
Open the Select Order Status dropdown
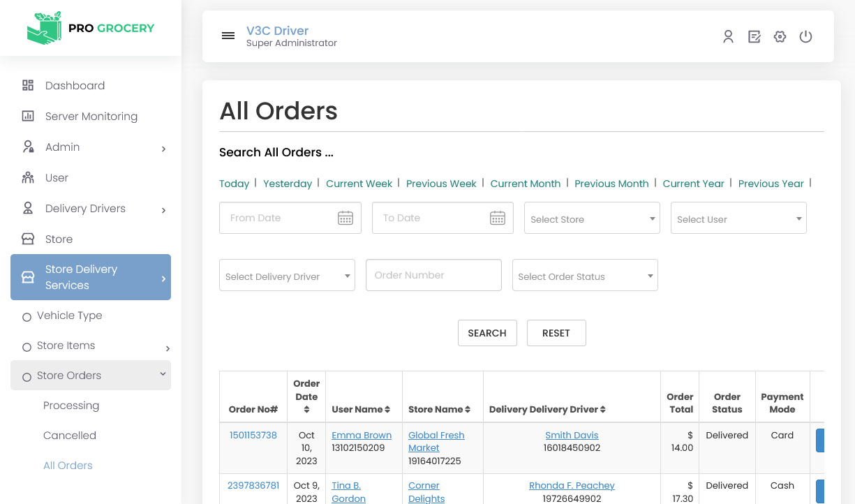(x=585, y=276)
